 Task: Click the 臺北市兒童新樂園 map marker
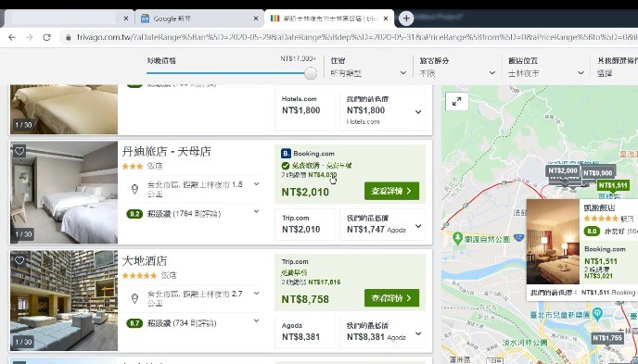(x=597, y=313)
